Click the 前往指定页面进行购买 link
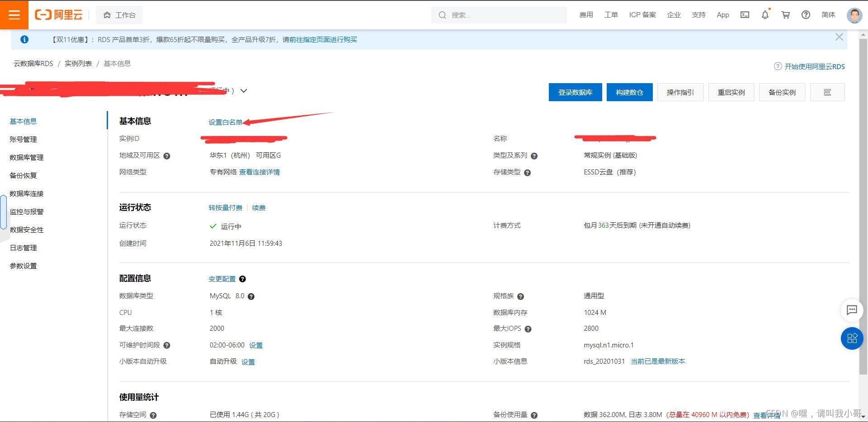The height and width of the screenshot is (422, 868). click(323, 40)
